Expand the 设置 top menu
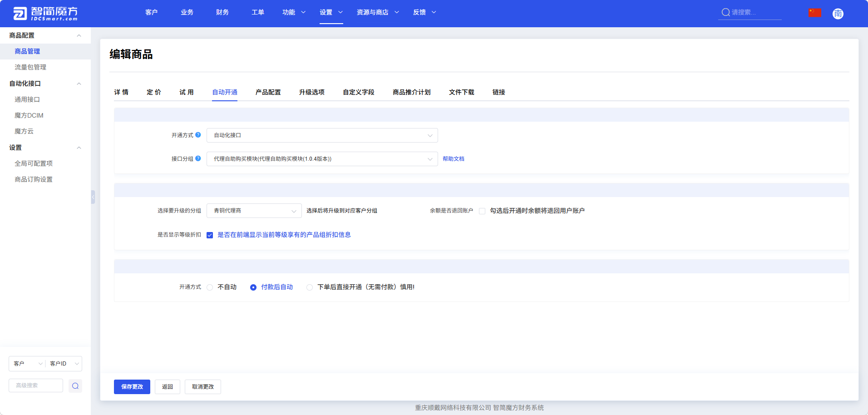This screenshot has width=868, height=415. point(331,12)
